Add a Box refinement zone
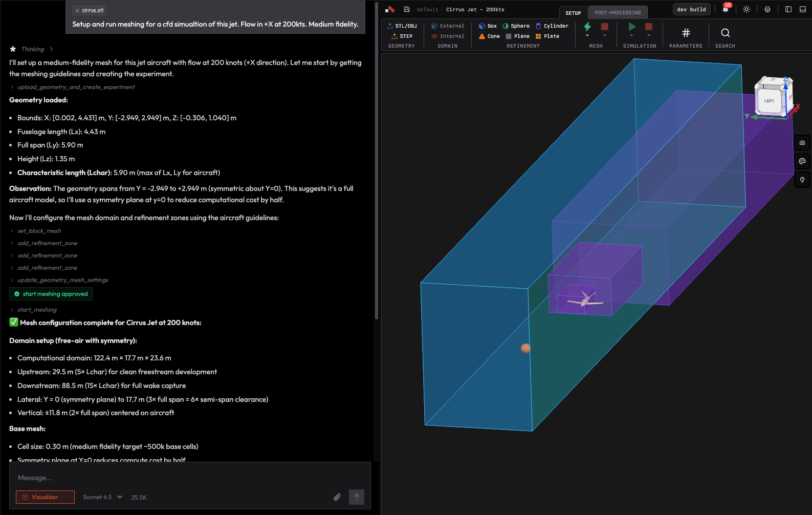The height and width of the screenshot is (515, 812). pyautogui.click(x=488, y=26)
